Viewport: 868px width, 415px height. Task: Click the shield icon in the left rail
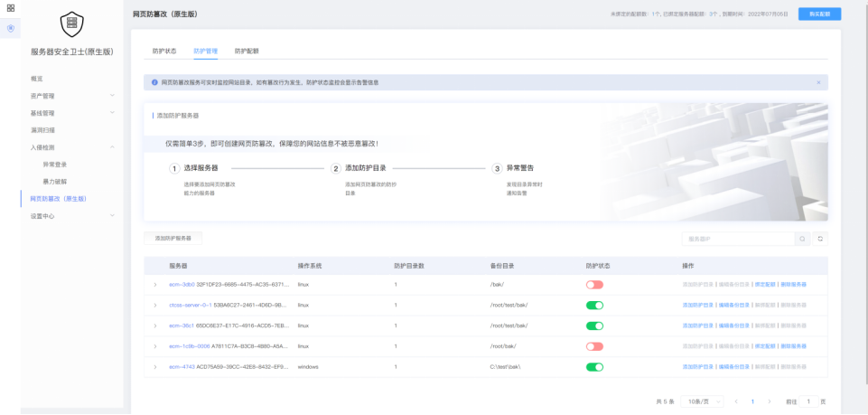click(11, 29)
